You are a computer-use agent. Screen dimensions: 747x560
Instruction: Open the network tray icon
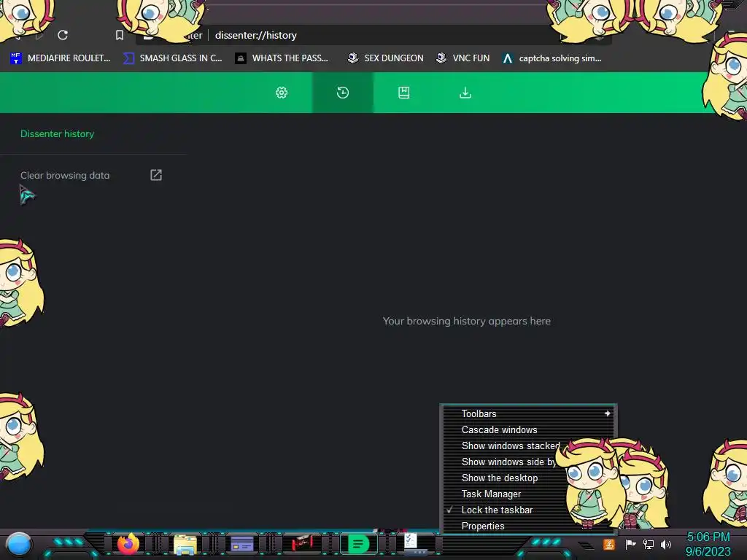click(649, 544)
